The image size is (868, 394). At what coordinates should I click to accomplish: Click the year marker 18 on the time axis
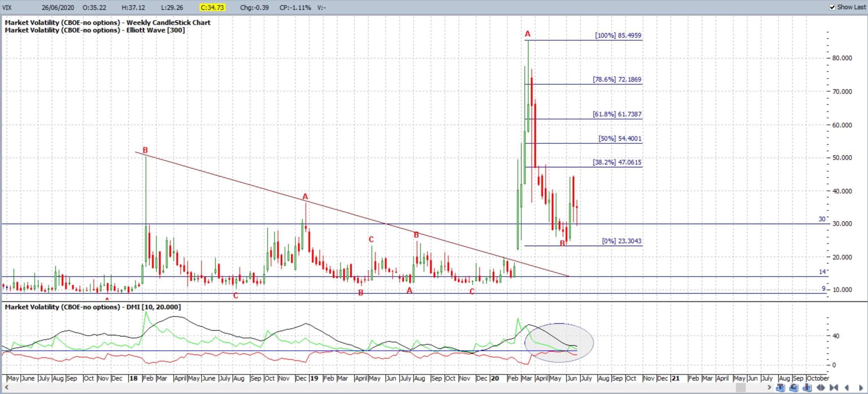click(x=133, y=378)
